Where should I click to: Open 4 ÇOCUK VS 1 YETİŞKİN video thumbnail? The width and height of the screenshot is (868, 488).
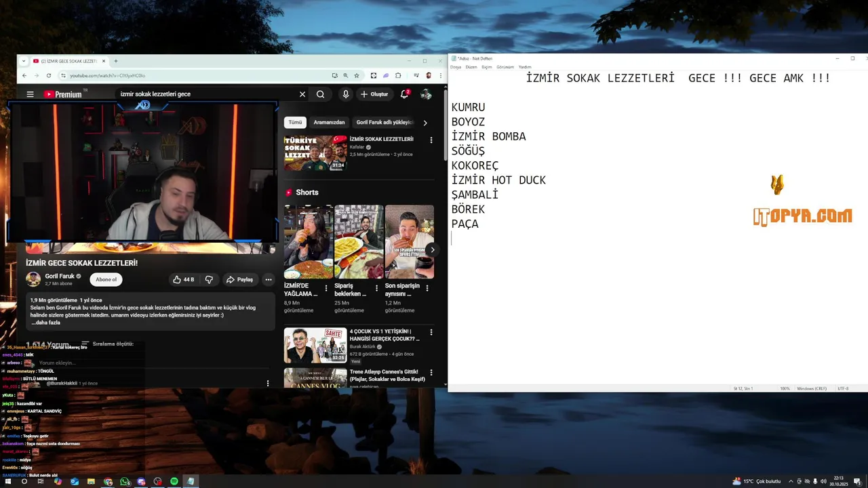315,346
